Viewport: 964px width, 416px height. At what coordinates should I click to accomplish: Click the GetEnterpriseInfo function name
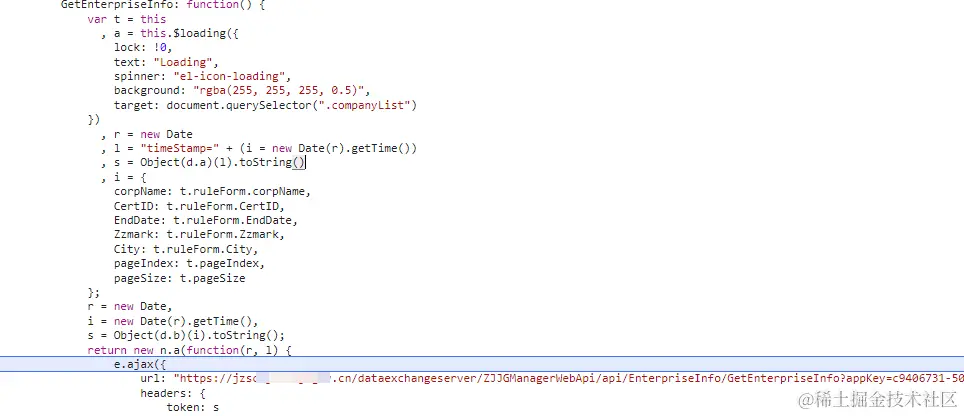117,4
